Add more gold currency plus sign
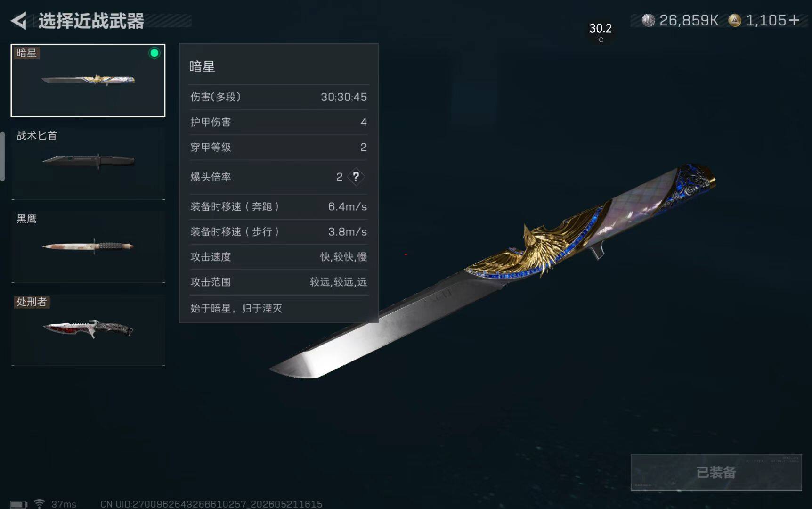 pyautogui.click(x=794, y=20)
